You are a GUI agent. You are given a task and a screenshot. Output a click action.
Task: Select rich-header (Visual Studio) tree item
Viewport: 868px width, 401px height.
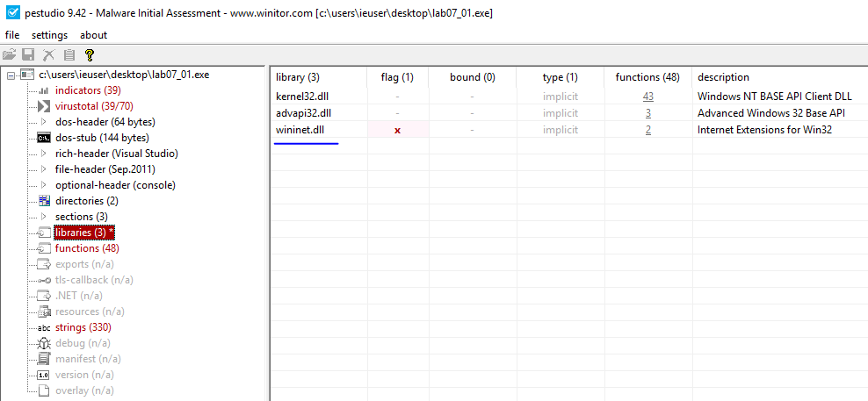point(117,154)
